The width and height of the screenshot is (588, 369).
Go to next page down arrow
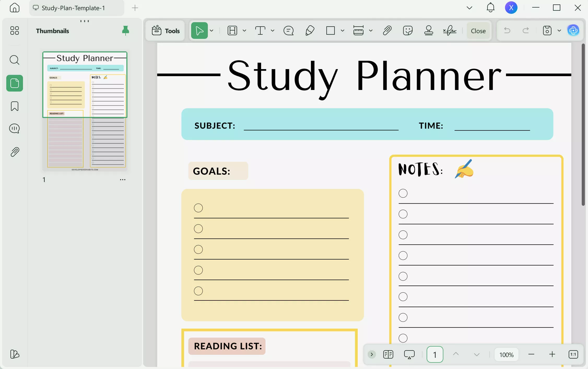[x=477, y=354]
